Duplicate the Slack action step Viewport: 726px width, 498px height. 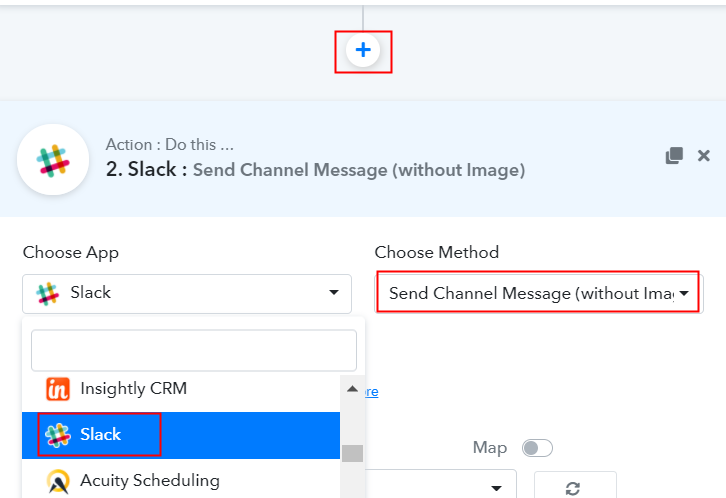click(x=674, y=156)
